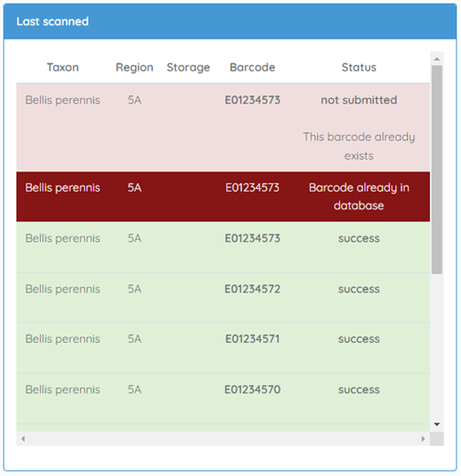The height and width of the screenshot is (476, 461).
Task: Click barcode E01234573 in dark red row
Action: [x=252, y=187]
